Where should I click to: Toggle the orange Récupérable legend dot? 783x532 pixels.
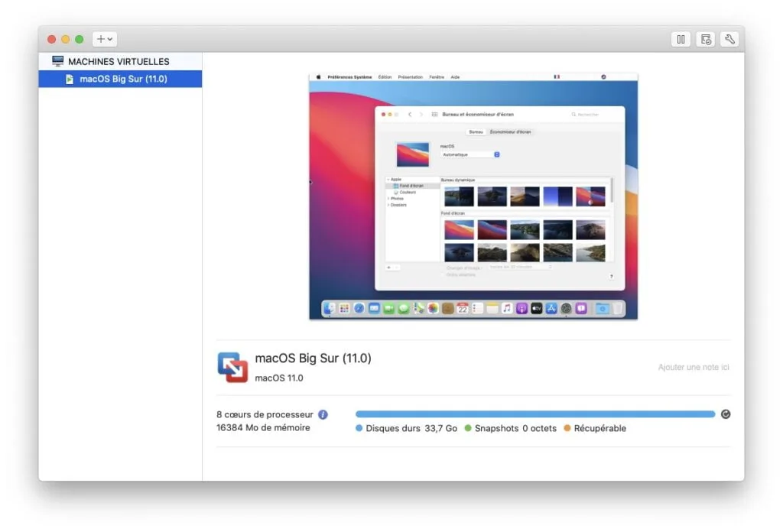[x=566, y=428]
